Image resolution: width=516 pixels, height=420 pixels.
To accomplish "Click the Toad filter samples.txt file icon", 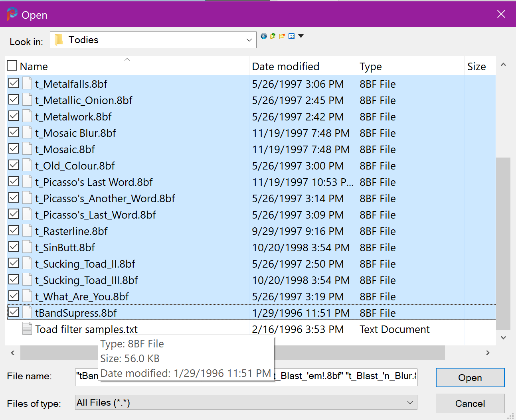I will point(27,329).
